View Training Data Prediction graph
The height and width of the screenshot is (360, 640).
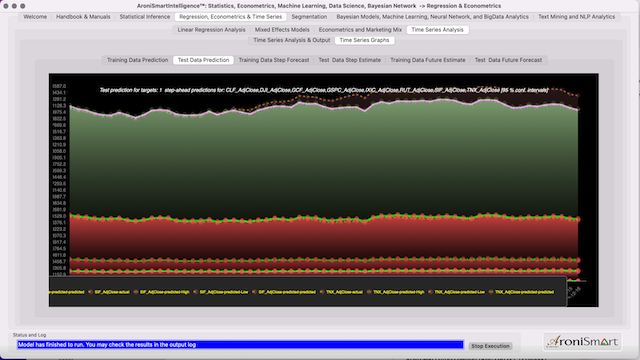click(x=137, y=60)
